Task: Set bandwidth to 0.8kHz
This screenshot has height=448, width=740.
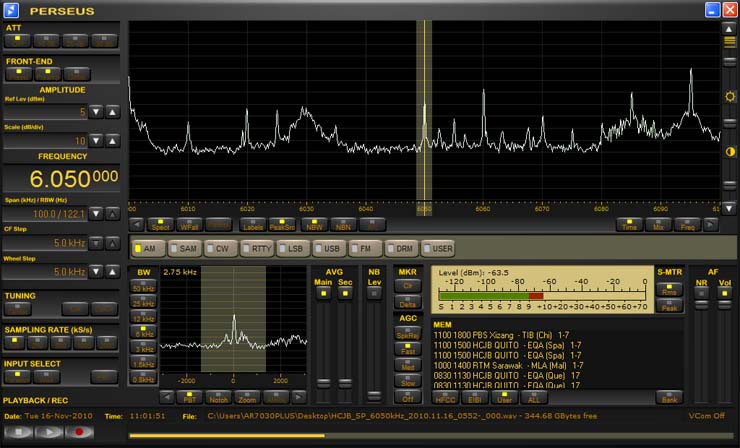Action: tap(143, 377)
